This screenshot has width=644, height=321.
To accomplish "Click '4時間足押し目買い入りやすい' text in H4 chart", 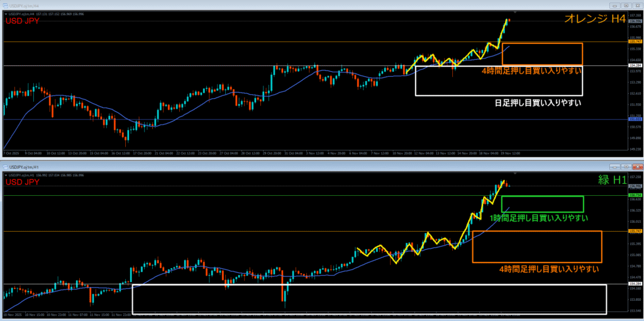I will tap(531, 71).
